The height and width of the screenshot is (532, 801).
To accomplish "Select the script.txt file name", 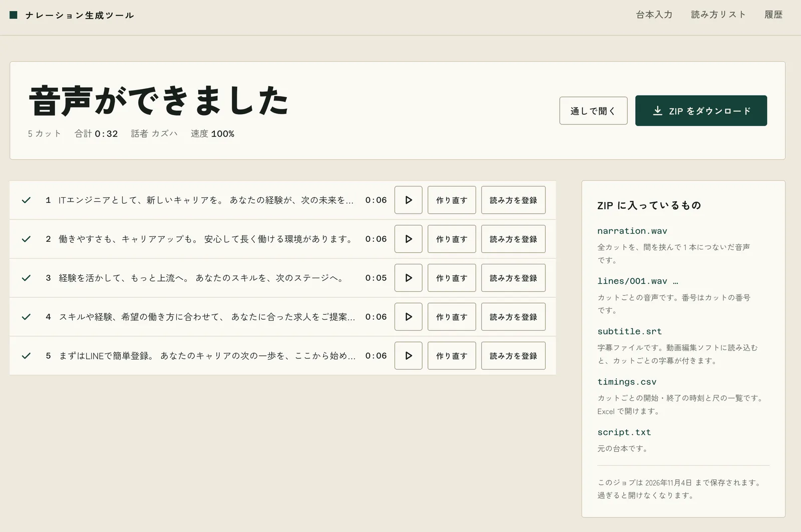I will tap(624, 432).
